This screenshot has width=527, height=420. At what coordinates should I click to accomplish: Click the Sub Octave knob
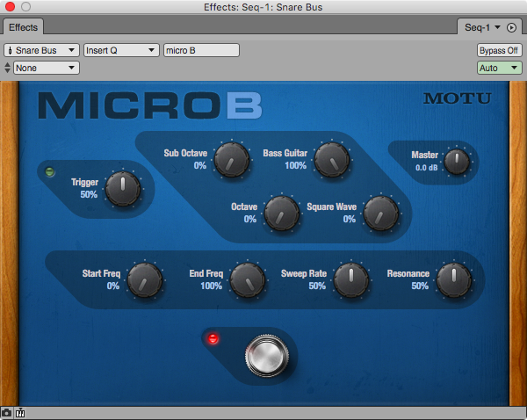tap(232, 159)
